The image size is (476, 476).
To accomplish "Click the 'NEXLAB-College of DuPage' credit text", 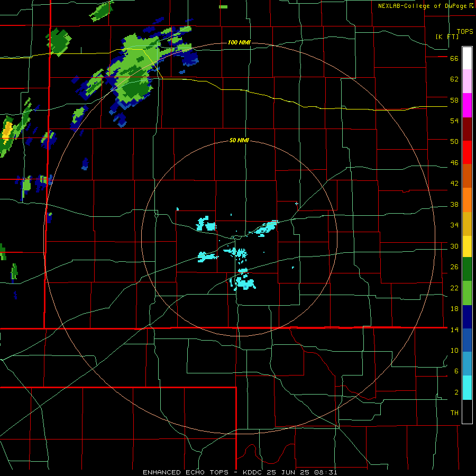I will tap(423, 6).
